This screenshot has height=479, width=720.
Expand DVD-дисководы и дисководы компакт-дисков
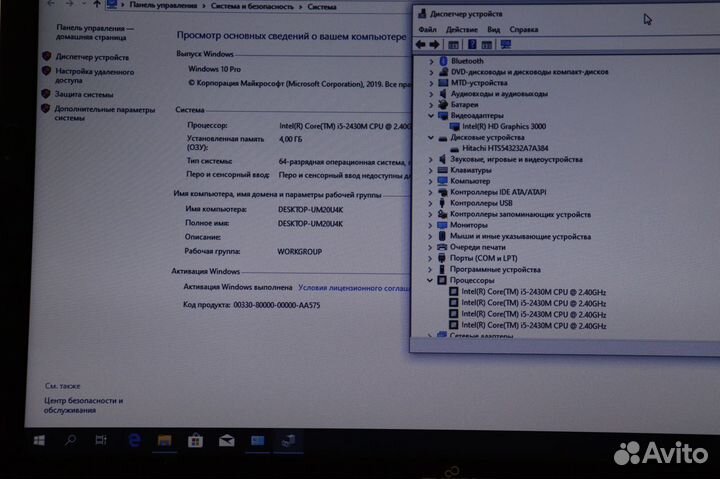[431, 72]
